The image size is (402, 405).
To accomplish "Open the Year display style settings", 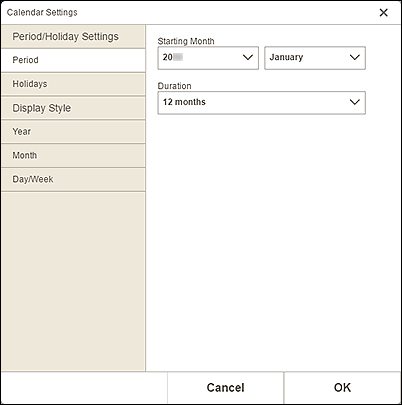I will coord(73,132).
